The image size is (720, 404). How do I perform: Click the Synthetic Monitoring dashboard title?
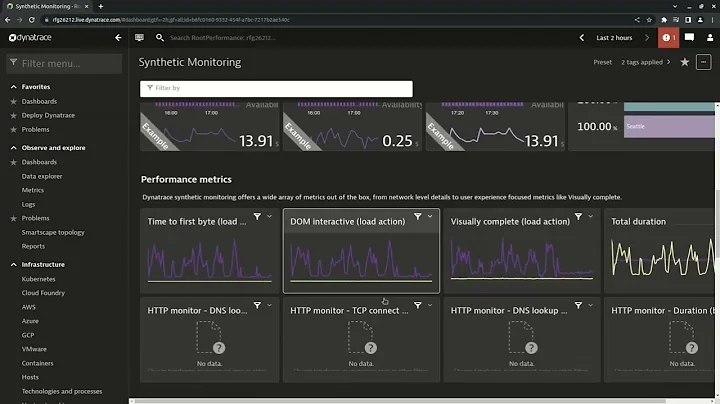pyautogui.click(x=190, y=62)
